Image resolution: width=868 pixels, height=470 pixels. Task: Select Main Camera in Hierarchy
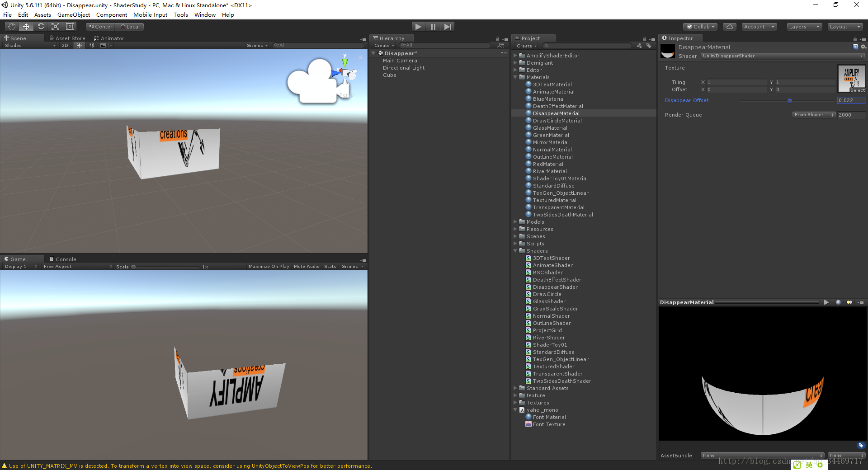(x=400, y=61)
